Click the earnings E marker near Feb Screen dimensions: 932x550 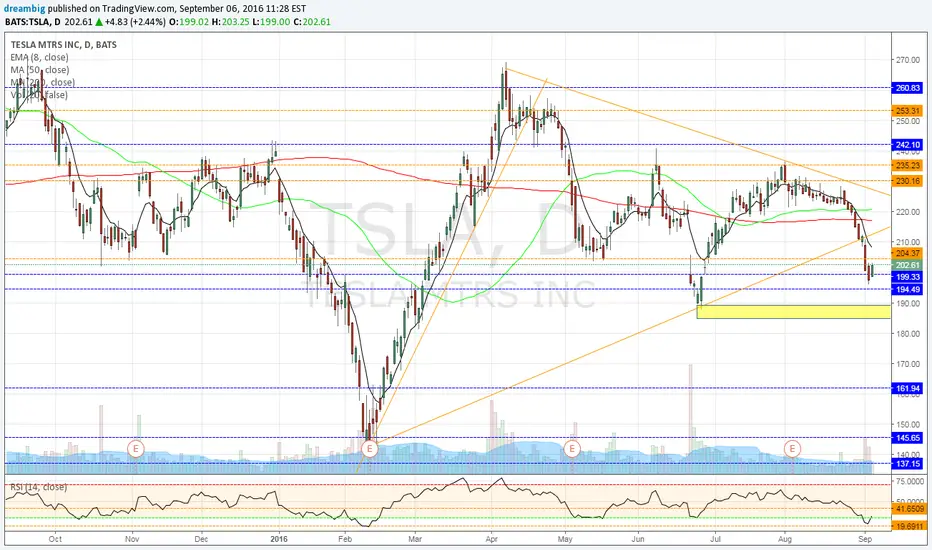[370, 448]
